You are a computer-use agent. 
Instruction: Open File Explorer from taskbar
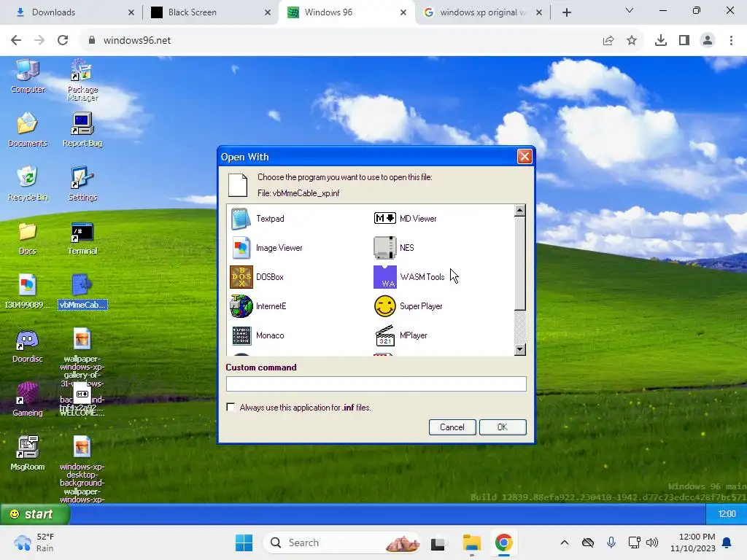pyautogui.click(x=472, y=542)
